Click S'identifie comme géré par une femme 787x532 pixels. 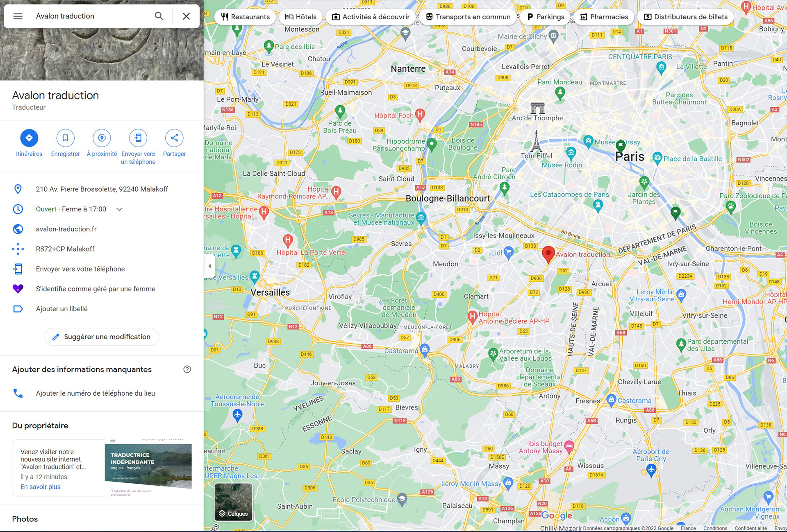102,289
